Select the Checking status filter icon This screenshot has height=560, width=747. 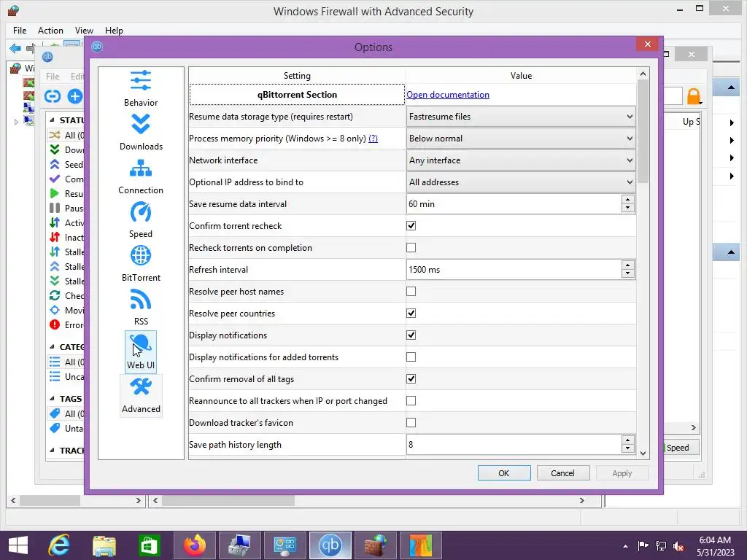coord(55,296)
